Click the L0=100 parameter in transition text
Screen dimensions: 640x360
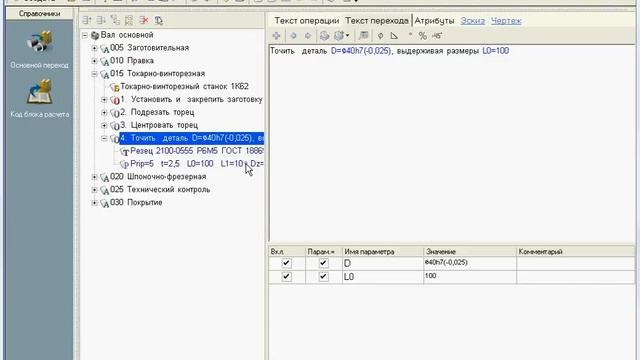point(496,51)
